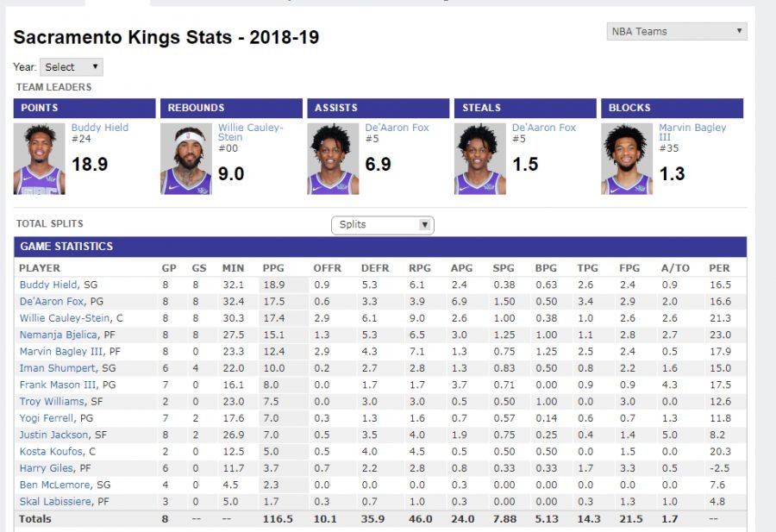776x532 pixels.
Task: Click Buddy Hield's headshot photo
Action: point(39,159)
